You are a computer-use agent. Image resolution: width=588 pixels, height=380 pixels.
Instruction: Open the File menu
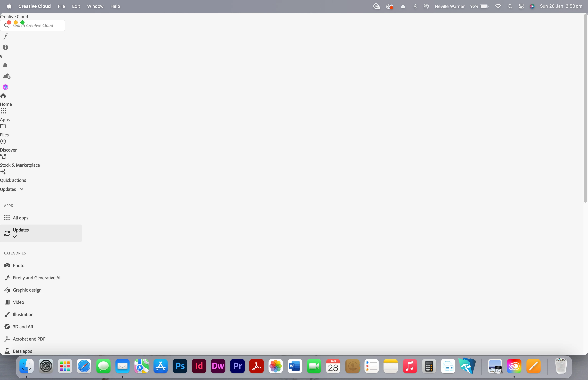61,6
